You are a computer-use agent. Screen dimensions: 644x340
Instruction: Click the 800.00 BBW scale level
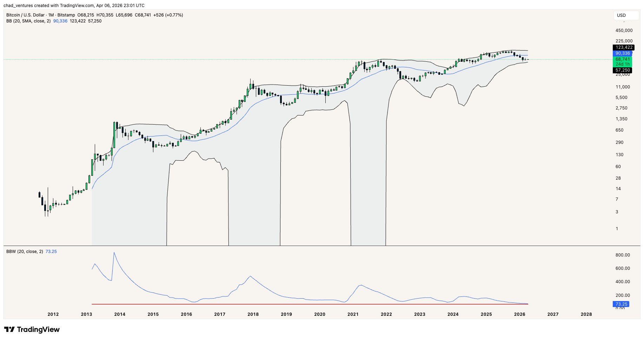pos(623,255)
